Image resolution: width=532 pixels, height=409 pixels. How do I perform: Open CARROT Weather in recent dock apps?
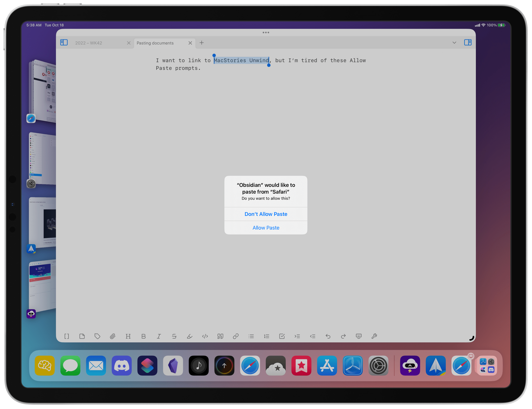[x=410, y=366]
